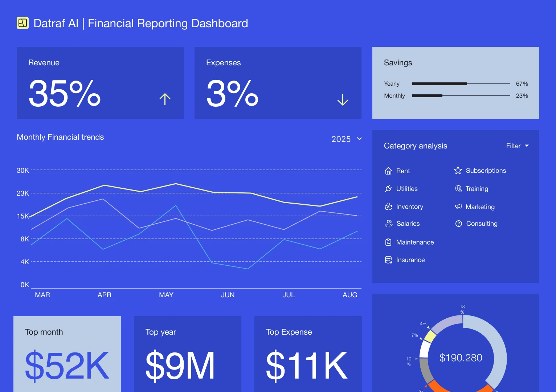
Task: Select the Inventory category
Action: coord(404,207)
